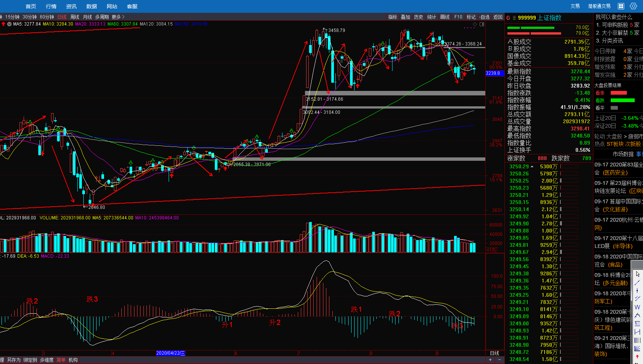Select the red up-arrow marker tool
Screen dimensions: 643x364
637,356
